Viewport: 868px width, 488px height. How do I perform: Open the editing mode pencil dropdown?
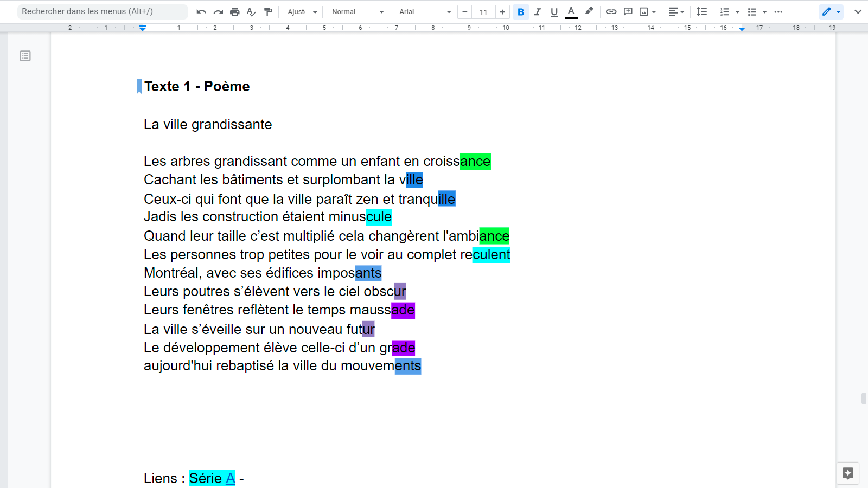coord(831,11)
